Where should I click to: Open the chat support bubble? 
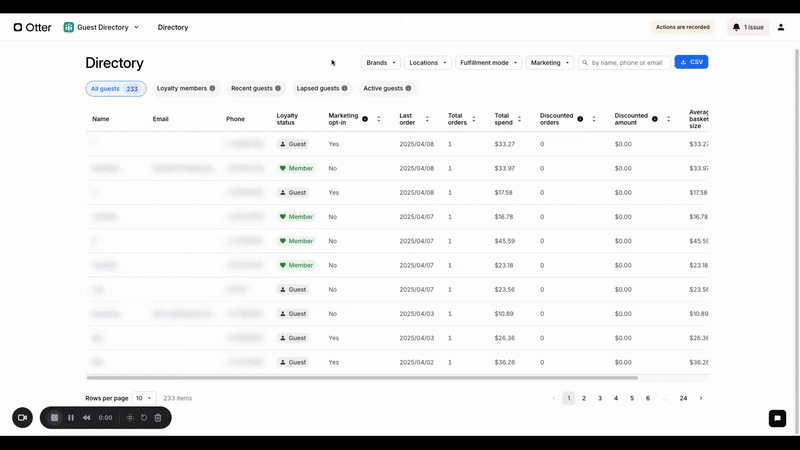(x=777, y=418)
